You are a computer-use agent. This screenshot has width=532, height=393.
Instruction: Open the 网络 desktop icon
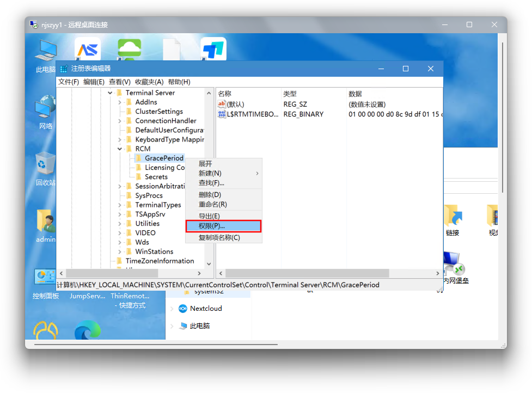coord(46,108)
